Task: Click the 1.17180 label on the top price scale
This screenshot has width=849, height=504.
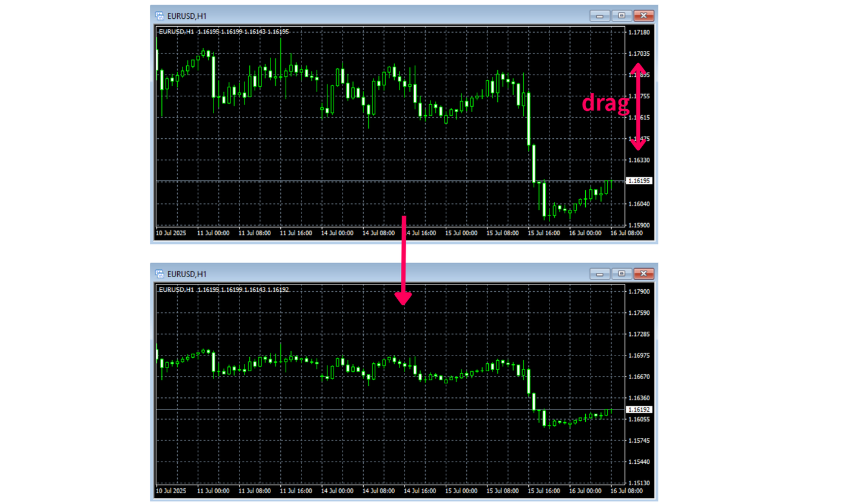Action: pyautogui.click(x=638, y=32)
